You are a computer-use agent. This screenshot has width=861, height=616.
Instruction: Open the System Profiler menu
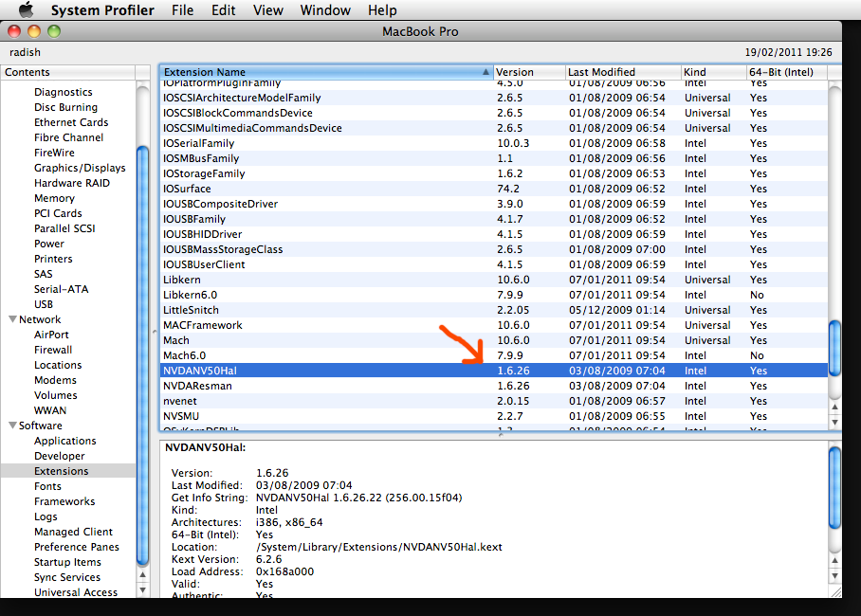(102, 10)
